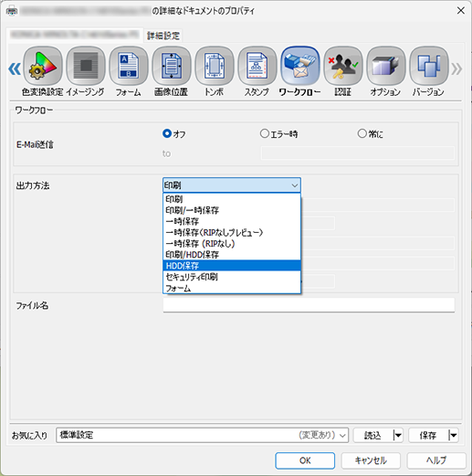Screen dimensions: 472x476
Task: Switch to the blurred printer name tab
Action: pos(75,35)
